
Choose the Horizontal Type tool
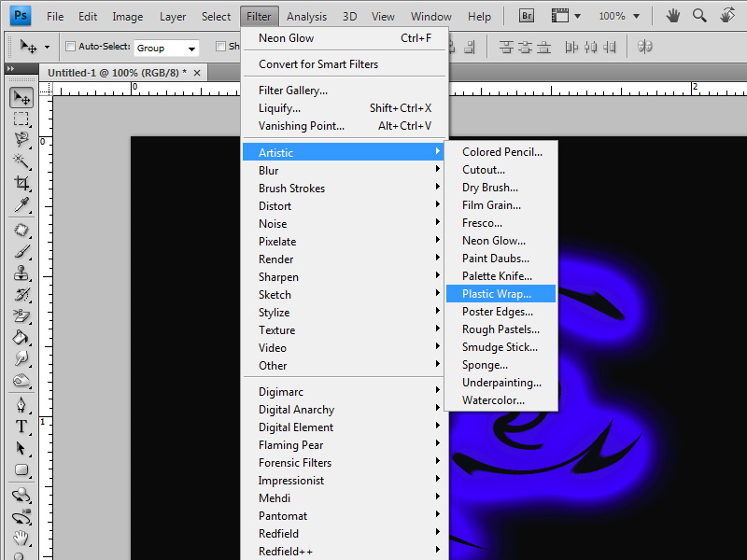click(x=21, y=427)
